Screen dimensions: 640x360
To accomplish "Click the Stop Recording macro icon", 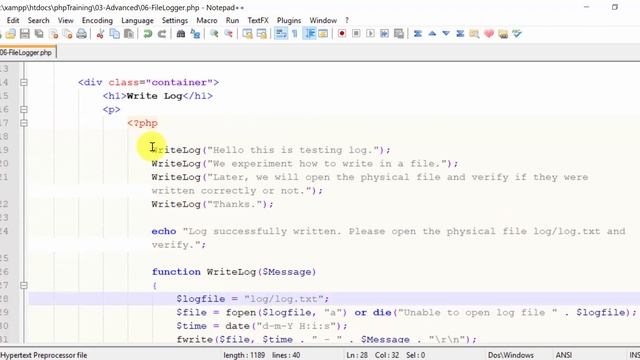I will coord(356,34).
